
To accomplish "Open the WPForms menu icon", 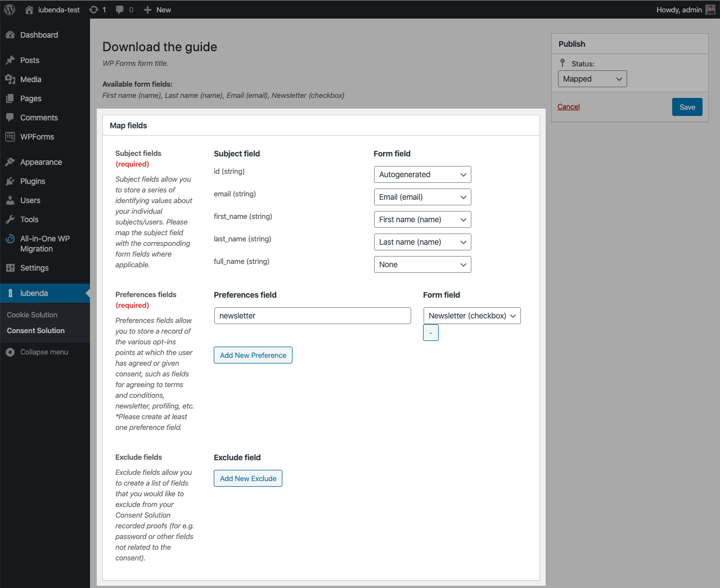I will [10, 137].
